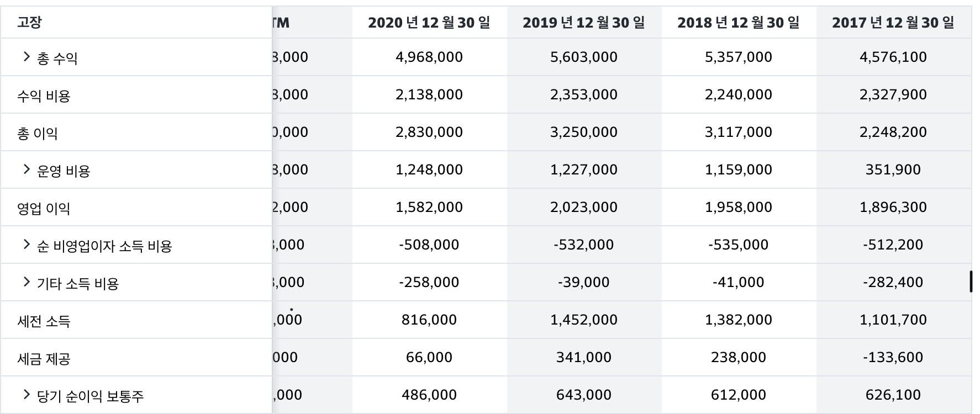Click the value 1,159,000
The width and height of the screenshot is (980, 414).
(739, 169)
